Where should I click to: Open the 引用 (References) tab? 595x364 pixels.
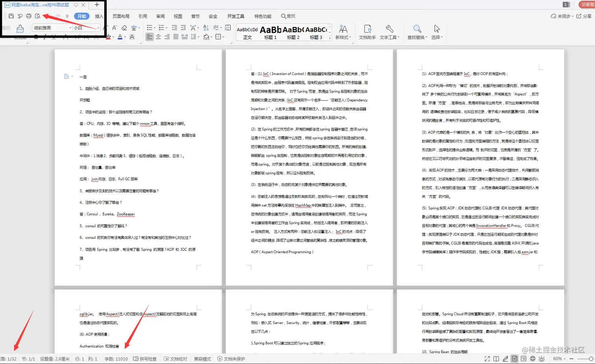point(143,16)
